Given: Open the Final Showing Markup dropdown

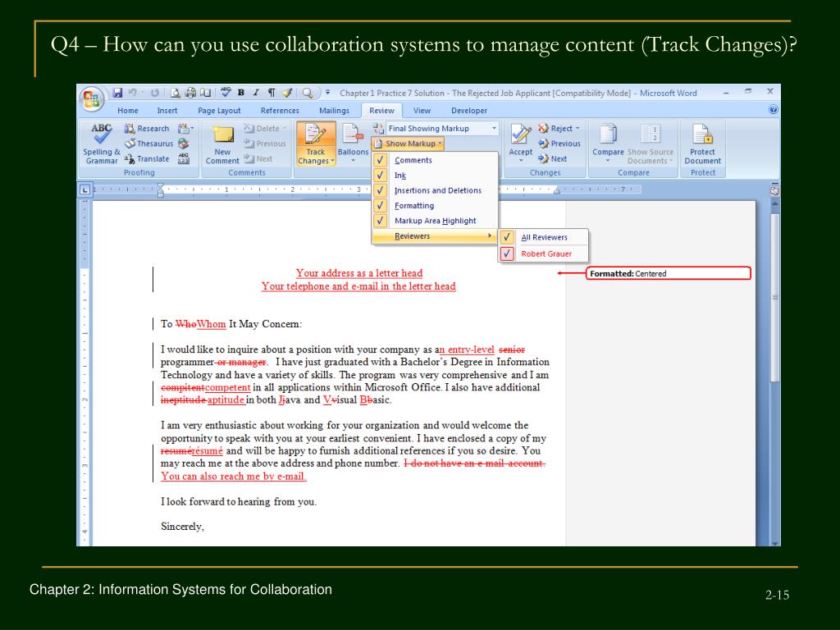Looking at the screenshot, I should click(x=494, y=129).
